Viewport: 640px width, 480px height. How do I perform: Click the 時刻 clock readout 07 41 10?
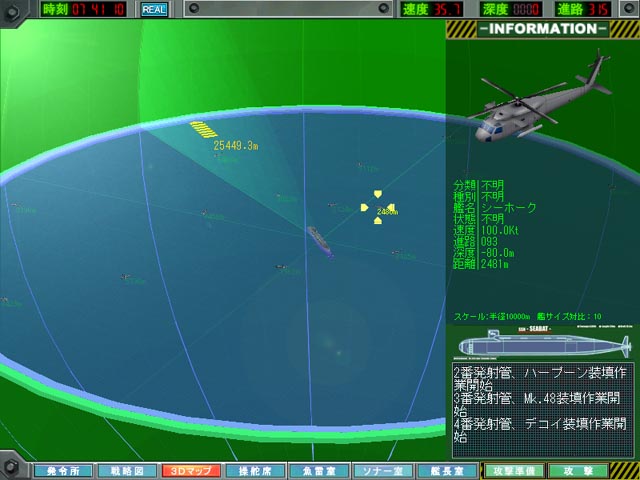tap(83, 9)
